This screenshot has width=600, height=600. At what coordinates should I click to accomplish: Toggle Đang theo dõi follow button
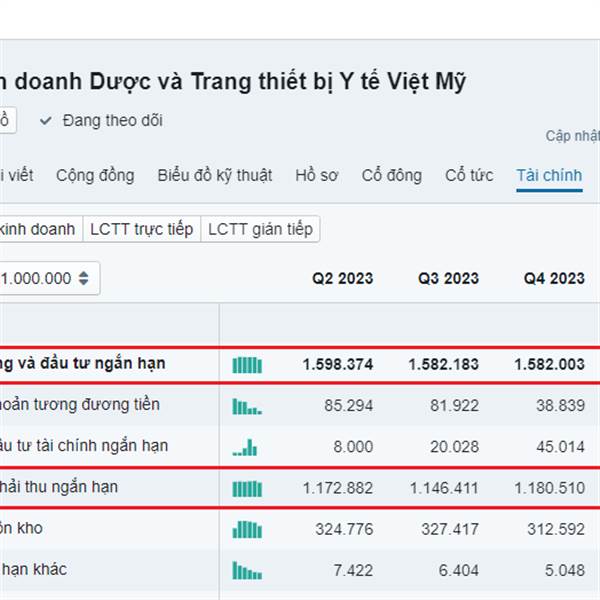point(101,121)
